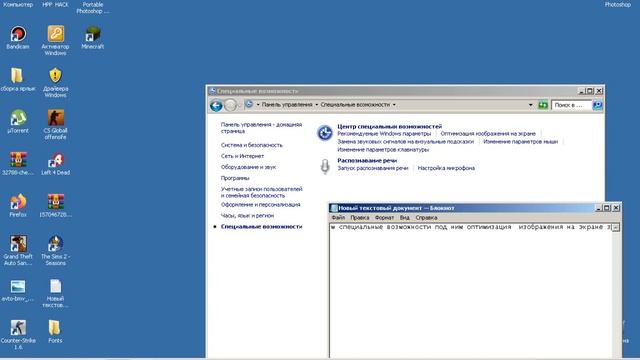This screenshot has height=360, width=640.
Task: Click Настройка микрофона link
Action: point(446,168)
